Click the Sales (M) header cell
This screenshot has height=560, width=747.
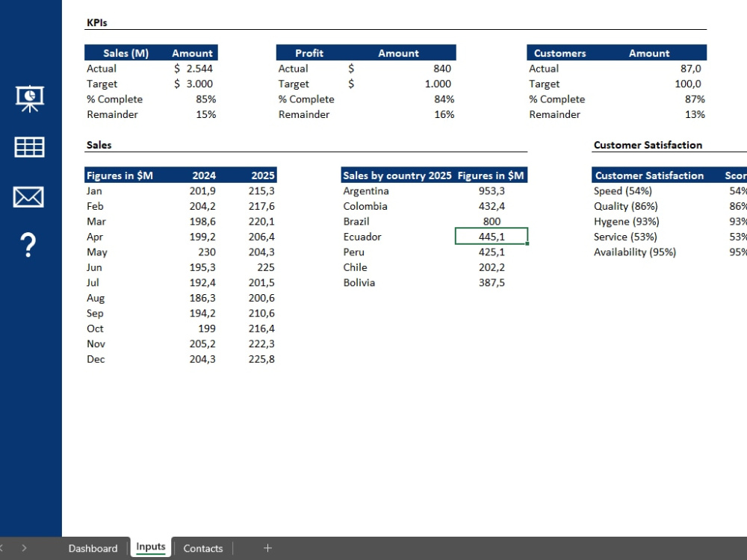(125, 53)
